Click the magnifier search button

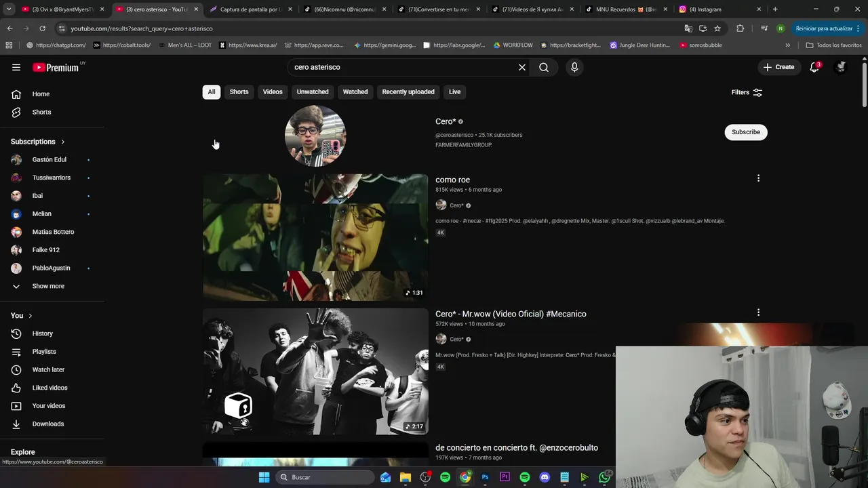(544, 67)
